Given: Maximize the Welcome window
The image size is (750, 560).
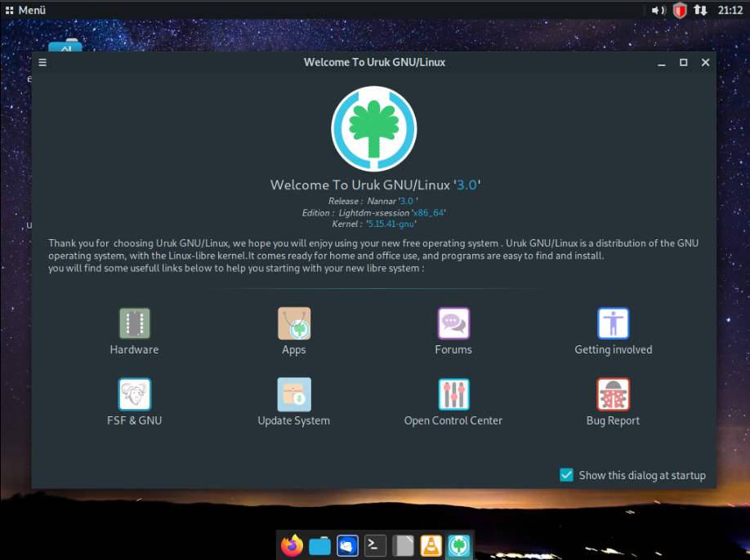Looking at the screenshot, I should [684, 63].
